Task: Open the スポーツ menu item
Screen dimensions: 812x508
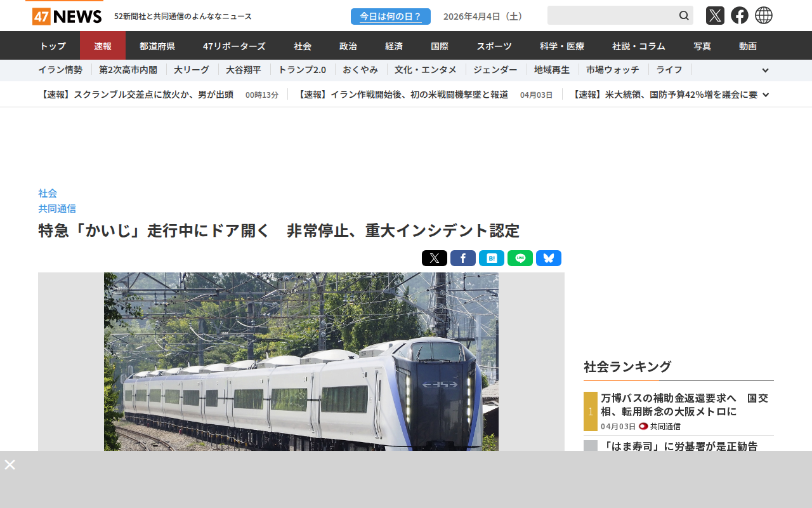Action: pos(494,46)
